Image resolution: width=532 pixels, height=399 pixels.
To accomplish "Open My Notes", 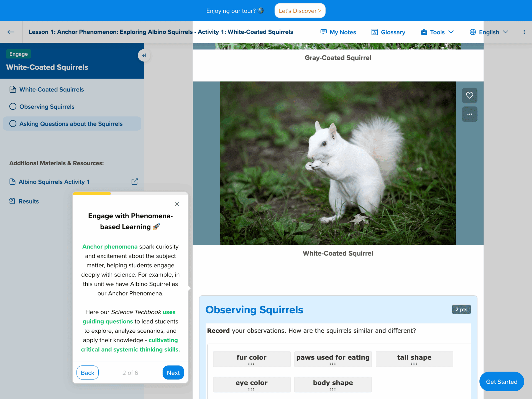I will tap(338, 32).
